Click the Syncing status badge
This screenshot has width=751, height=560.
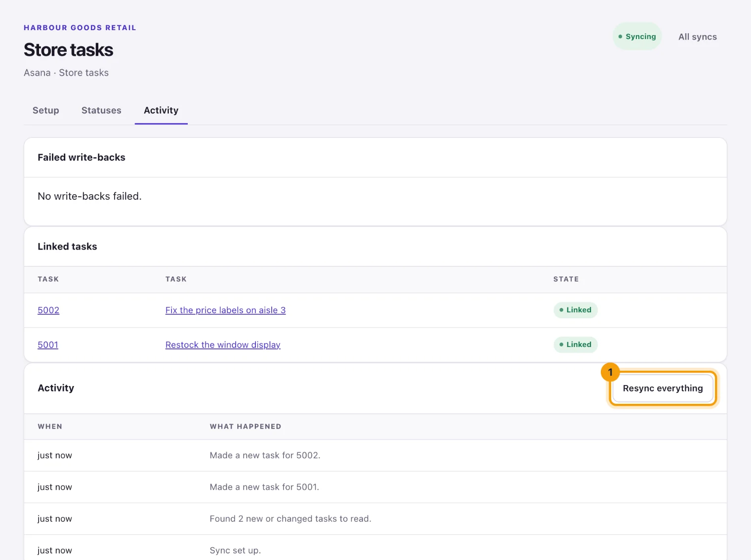(x=637, y=37)
